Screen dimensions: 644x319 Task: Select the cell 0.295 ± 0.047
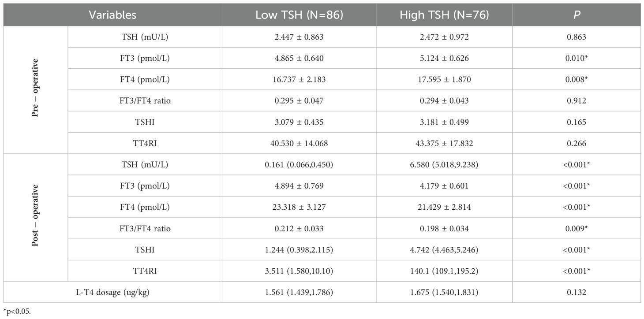coord(299,101)
